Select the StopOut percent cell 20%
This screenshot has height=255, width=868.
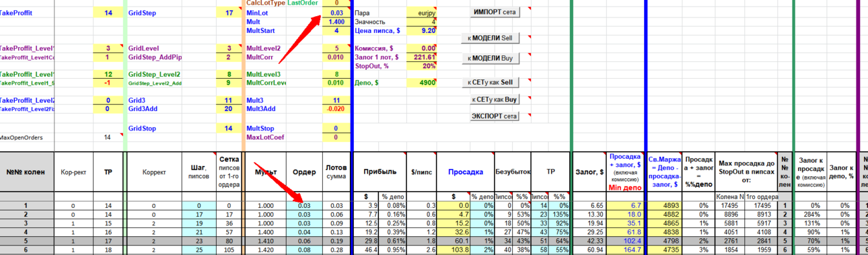(423, 66)
